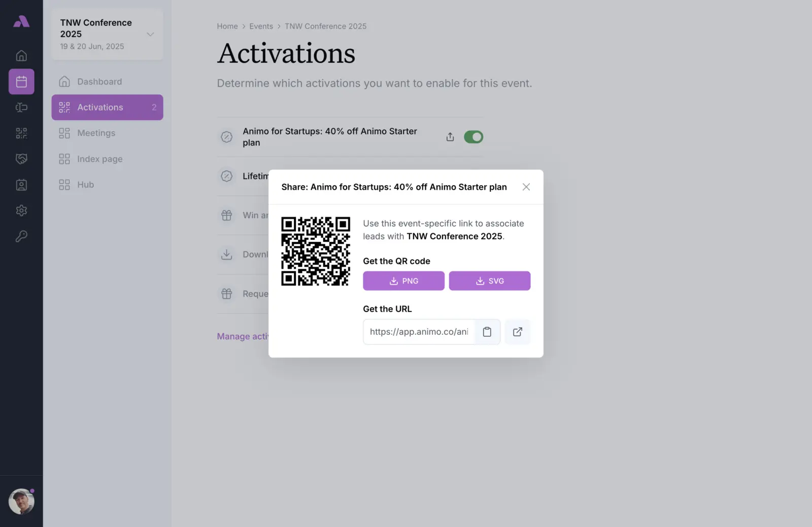This screenshot has height=527, width=812.
Task: Open the QR code activations icon in sidebar
Action: 21,133
